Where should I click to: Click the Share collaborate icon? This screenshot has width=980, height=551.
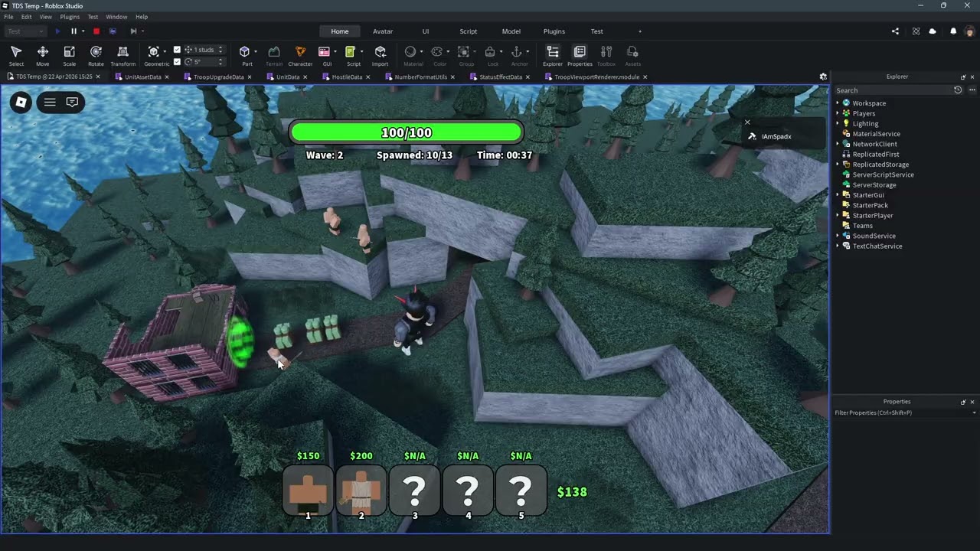[x=895, y=31]
